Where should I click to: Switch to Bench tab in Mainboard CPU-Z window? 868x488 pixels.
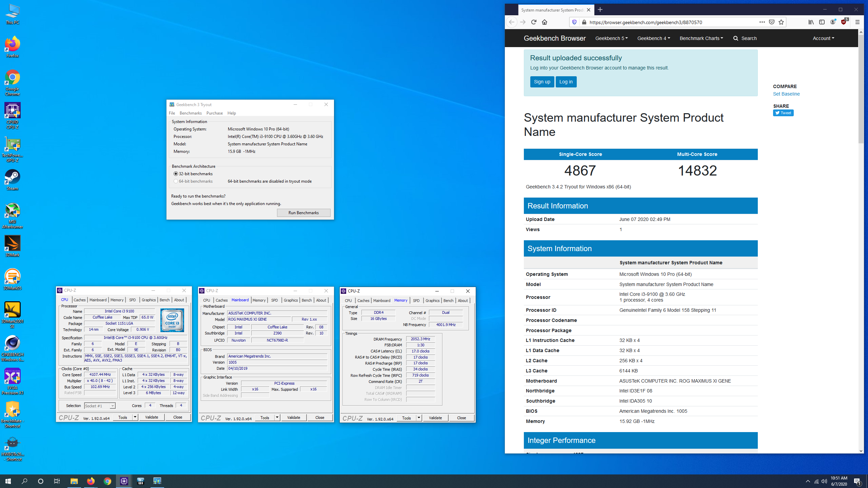307,300
